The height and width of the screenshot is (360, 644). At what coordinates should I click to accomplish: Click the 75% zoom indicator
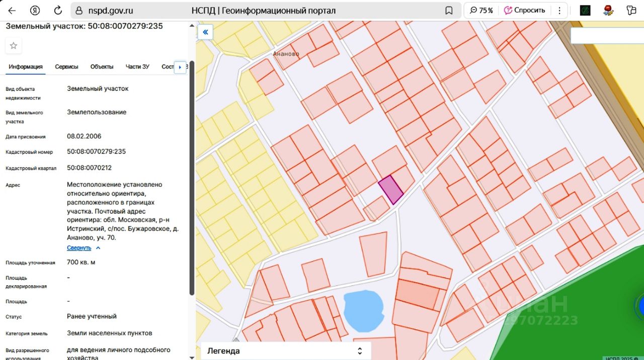(481, 11)
